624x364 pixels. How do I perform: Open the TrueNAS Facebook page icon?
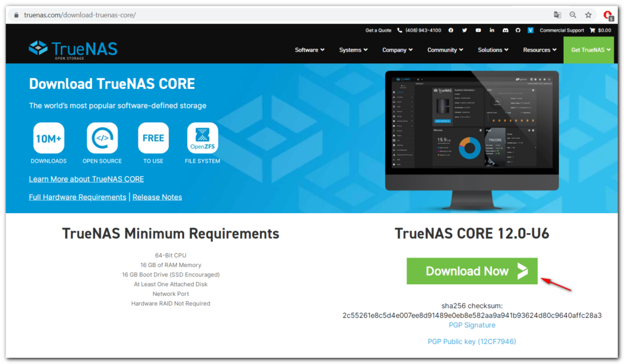click(451, 30)
